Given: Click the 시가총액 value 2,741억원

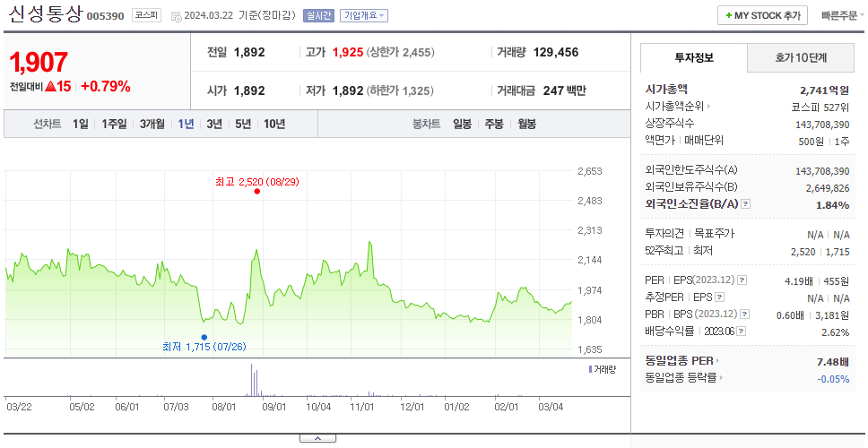Looking at the screenshot, I should [825, 90].
